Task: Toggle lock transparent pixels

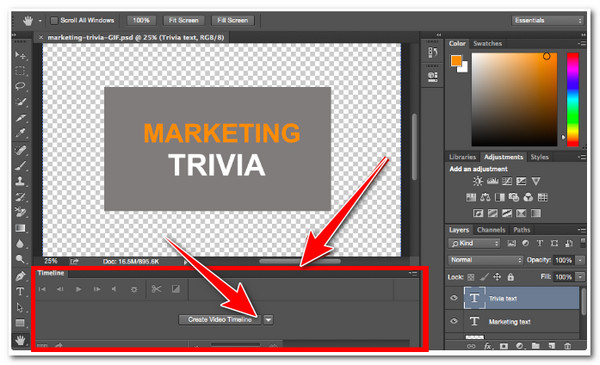Action: pyautogui.click(x=471, y=277)
